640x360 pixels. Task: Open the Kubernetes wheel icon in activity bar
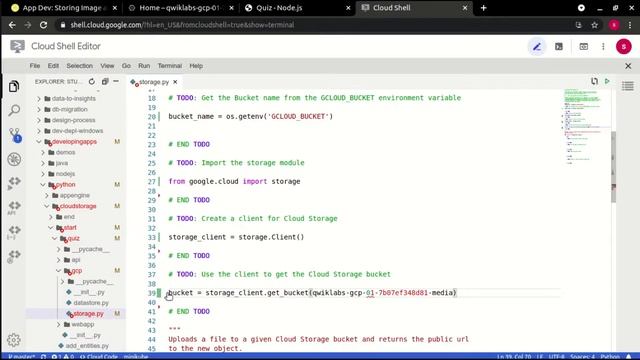tap(14, 159)
